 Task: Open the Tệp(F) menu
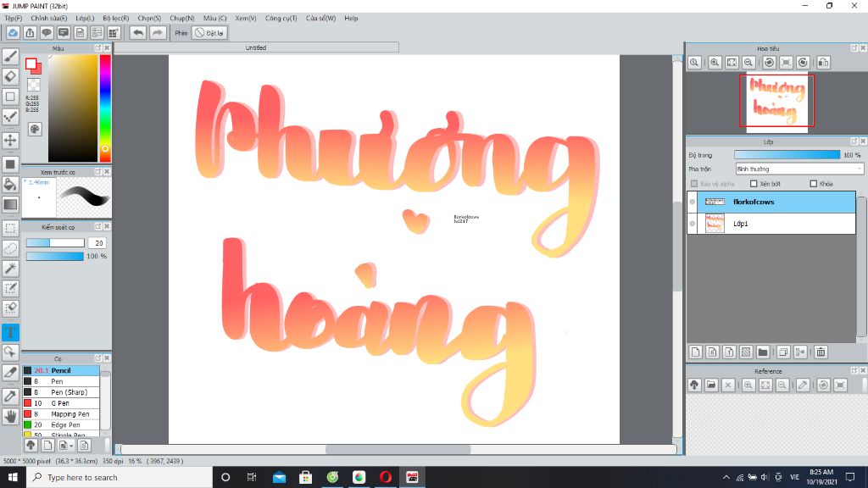tap(14, 19)
